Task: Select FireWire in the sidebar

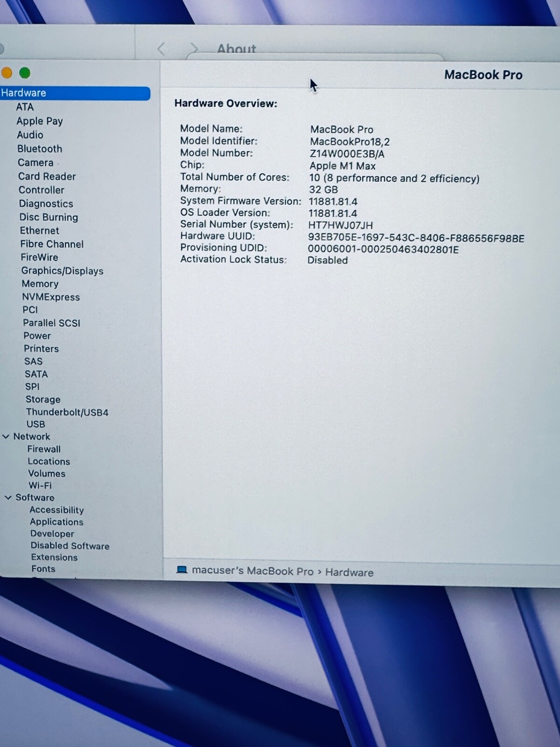Action: click(39, 257)
